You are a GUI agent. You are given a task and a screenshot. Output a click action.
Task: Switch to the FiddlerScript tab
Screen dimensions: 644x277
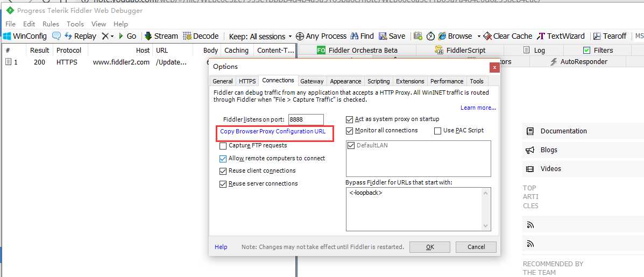click(x=460, y=51)
